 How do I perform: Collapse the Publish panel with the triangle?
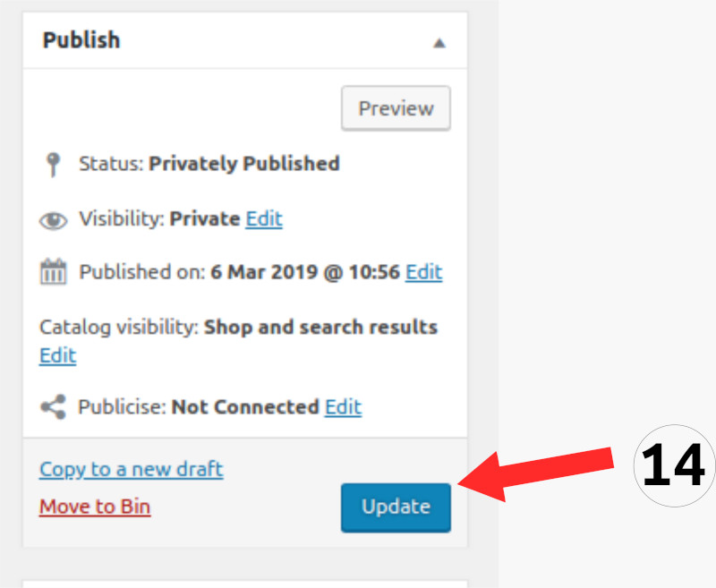[x=439, y=42]
